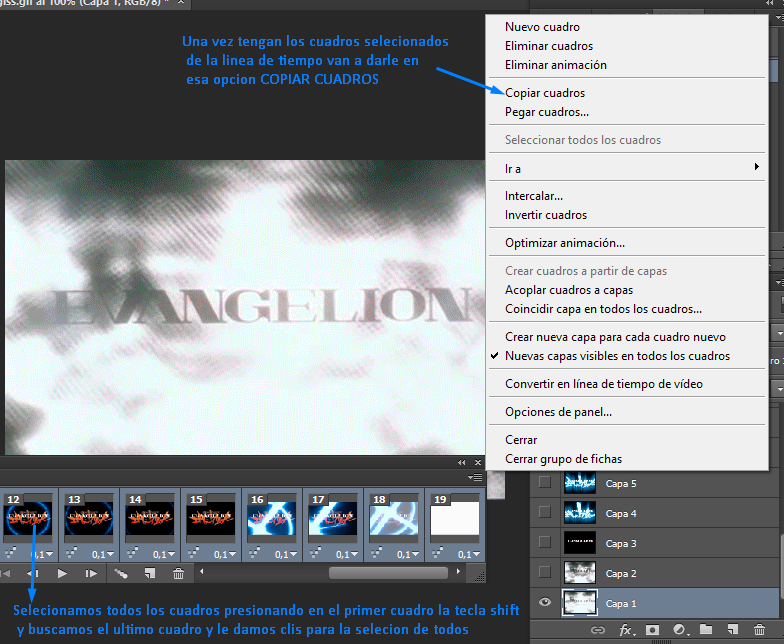Viewport: 784px width, 644px height.
Task: Open frame 19 delay dropdown
Action: point(469,554)
